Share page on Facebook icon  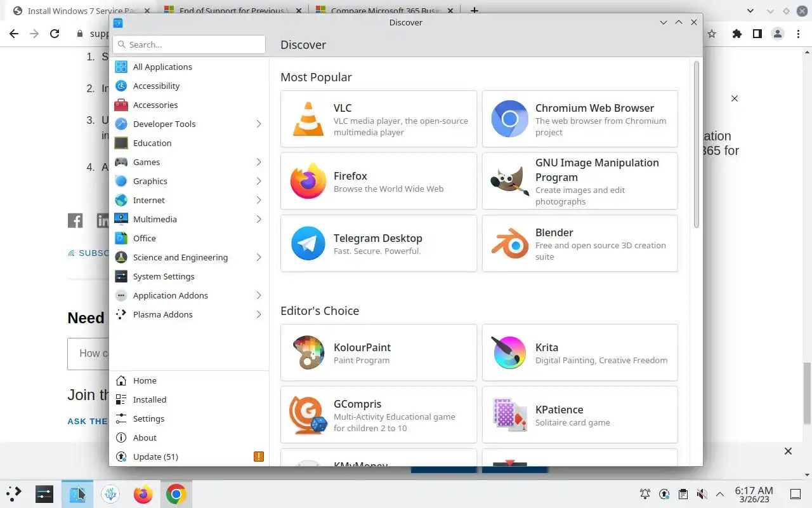click(x=75, y=220)
